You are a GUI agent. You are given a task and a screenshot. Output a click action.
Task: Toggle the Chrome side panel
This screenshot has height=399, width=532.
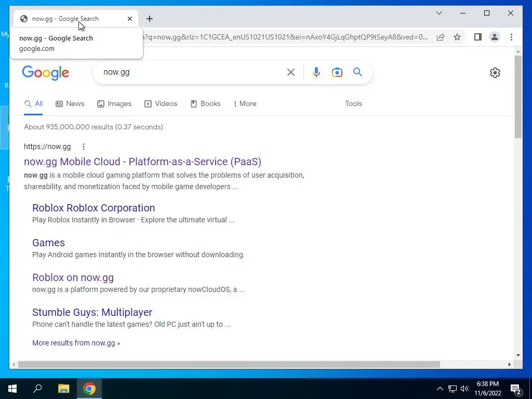[478, 37]
